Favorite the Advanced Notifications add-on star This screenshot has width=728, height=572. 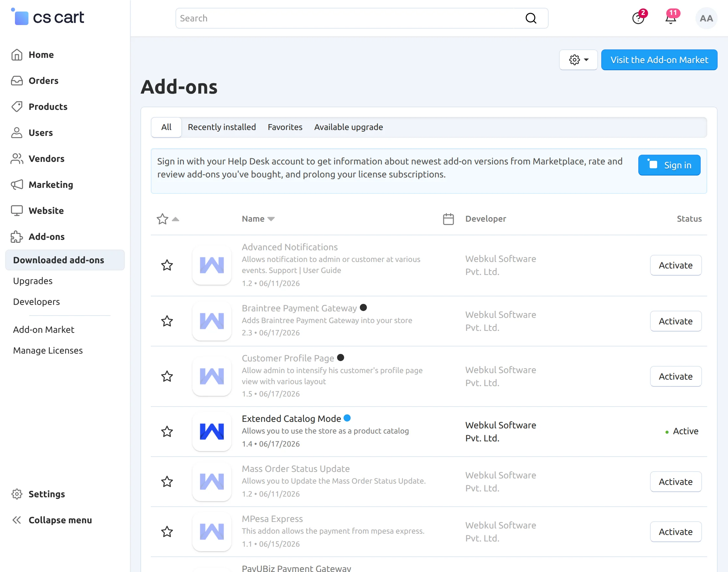tap(167, 265)
